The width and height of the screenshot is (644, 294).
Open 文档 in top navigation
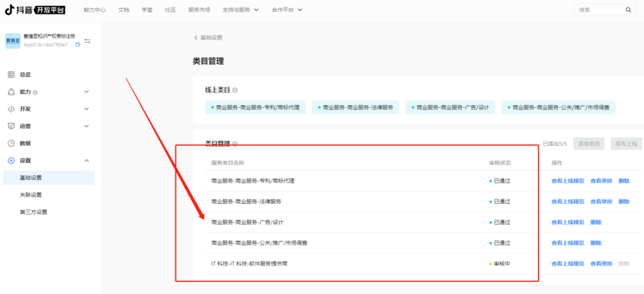click(x=124, y=10)
